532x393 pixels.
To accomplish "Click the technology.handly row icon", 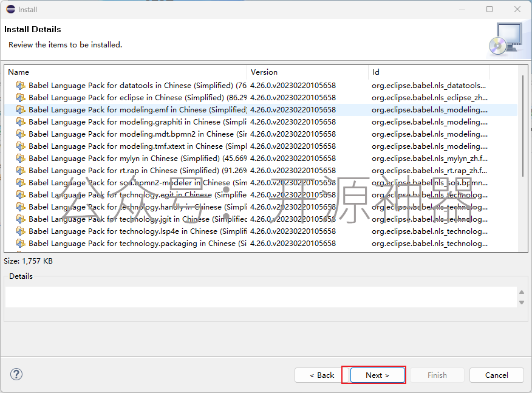I will coord(21,207).
